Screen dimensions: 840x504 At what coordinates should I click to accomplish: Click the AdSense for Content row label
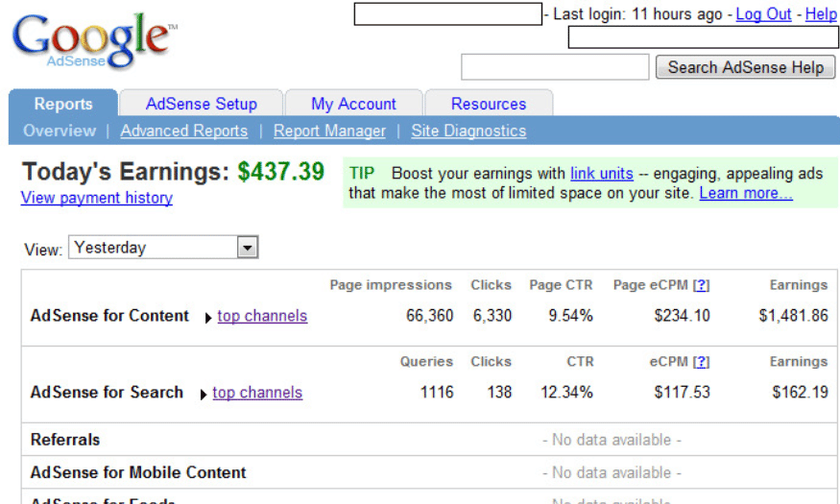109,316
